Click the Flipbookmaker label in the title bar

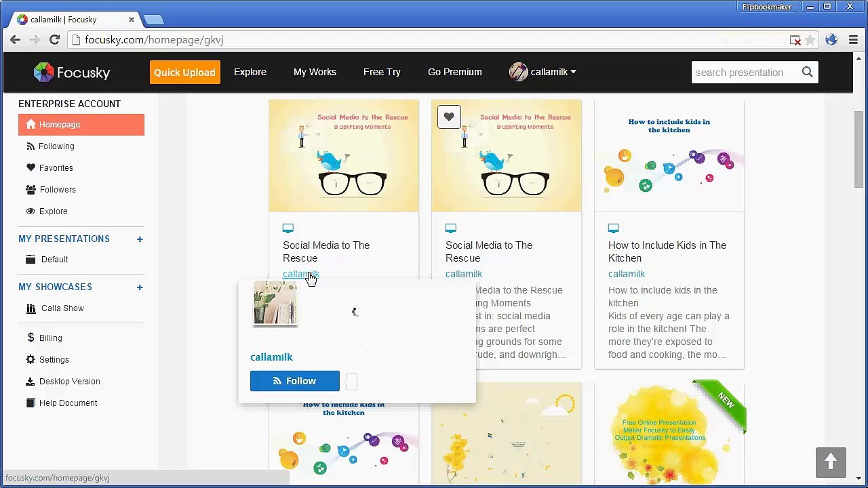(x=767, y=7)
